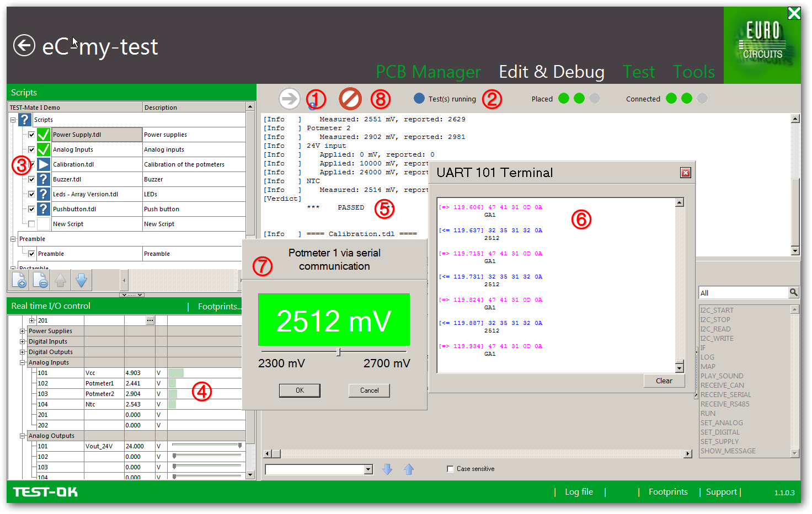The height and width of the screenshot is (514, 812).
Task: Move the script down with the blue down arrow
Action: click(82, 280)
